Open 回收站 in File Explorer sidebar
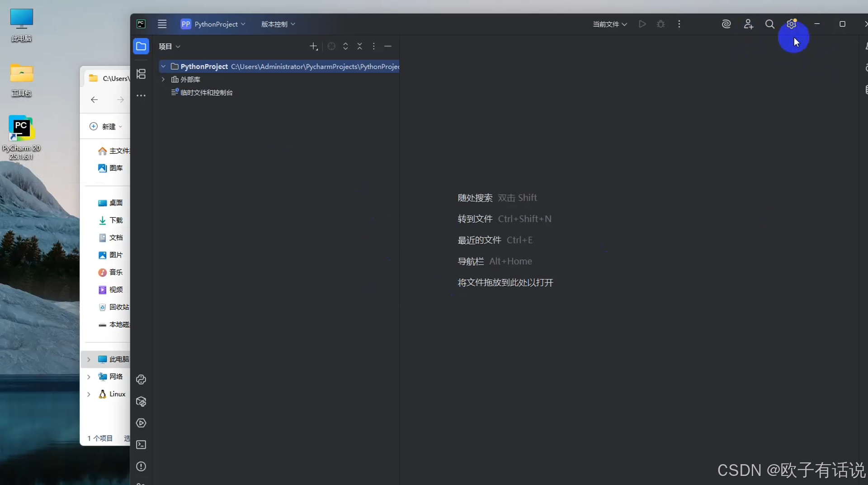This screenshot has height=485, width=868. (x=114, y=307)
